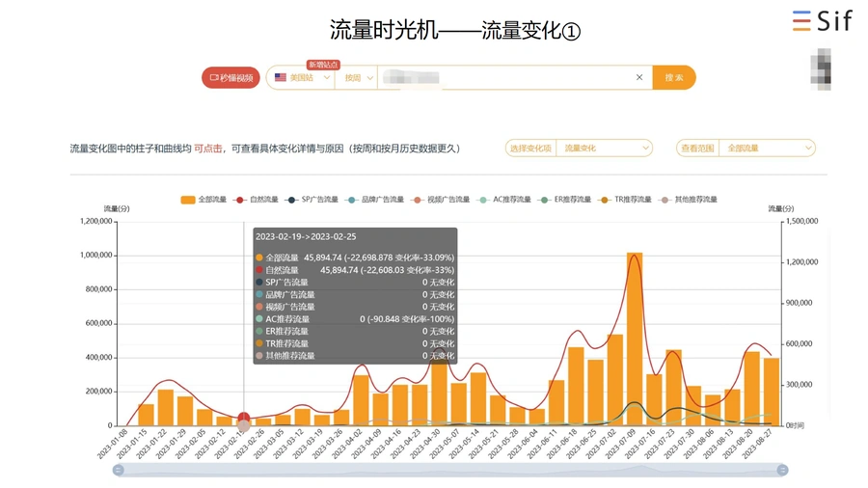Toggle 自然流量 legend series
This screenshot has height=488, width=868.
tap(256, 200)
